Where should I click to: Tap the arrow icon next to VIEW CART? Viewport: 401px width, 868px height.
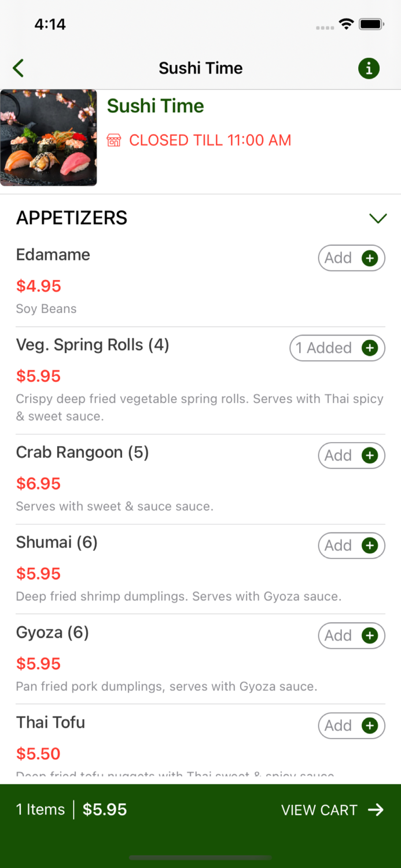click(376, 810)
